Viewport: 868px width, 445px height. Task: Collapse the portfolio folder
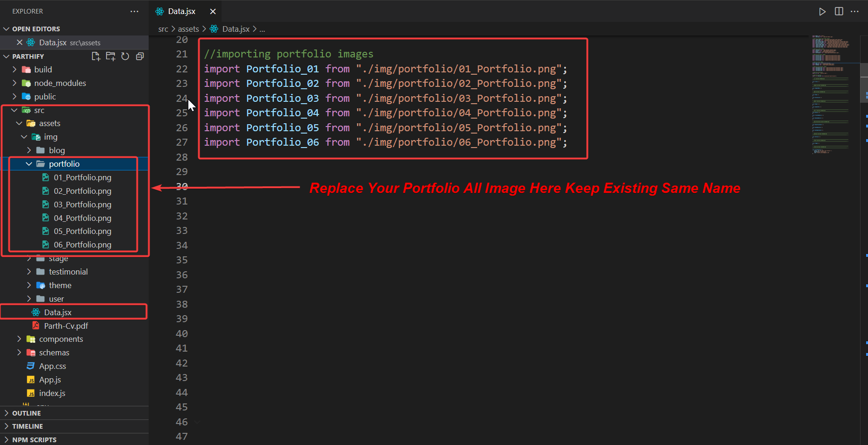click(x=29, y=164)
